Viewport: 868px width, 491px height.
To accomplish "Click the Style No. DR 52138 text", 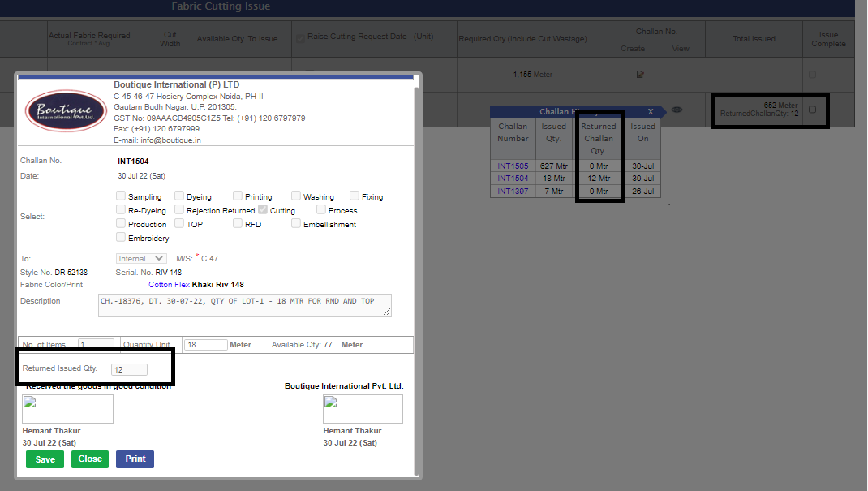I will coord(54,273).
